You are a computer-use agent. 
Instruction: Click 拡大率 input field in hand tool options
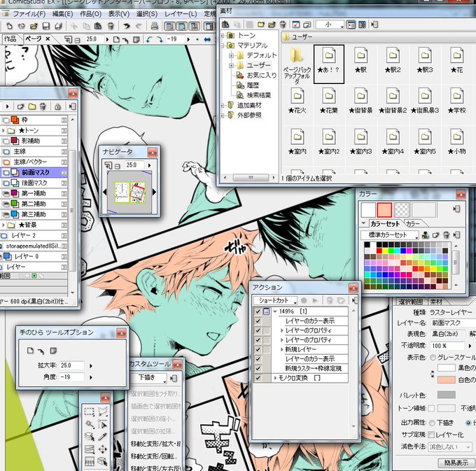point(71,365)
